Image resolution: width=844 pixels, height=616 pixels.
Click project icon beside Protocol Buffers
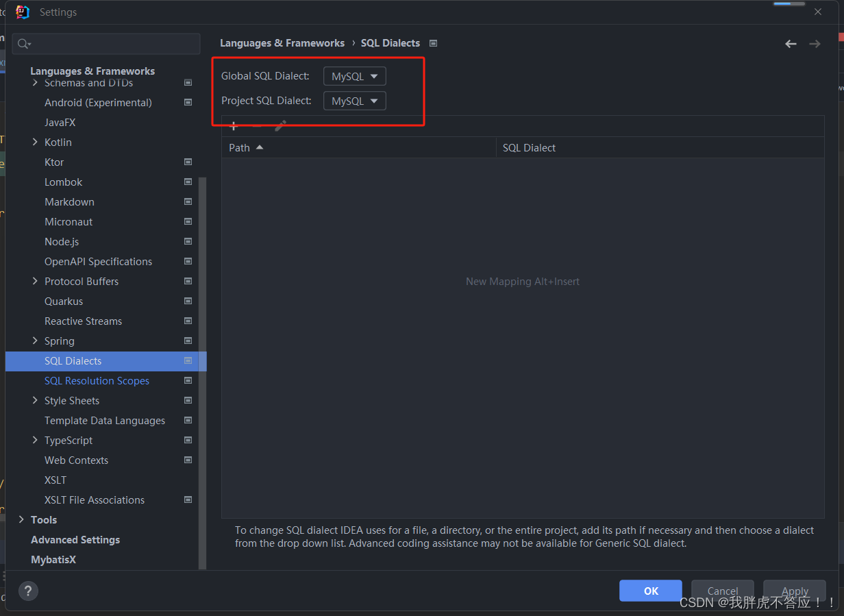coord(188,281)
